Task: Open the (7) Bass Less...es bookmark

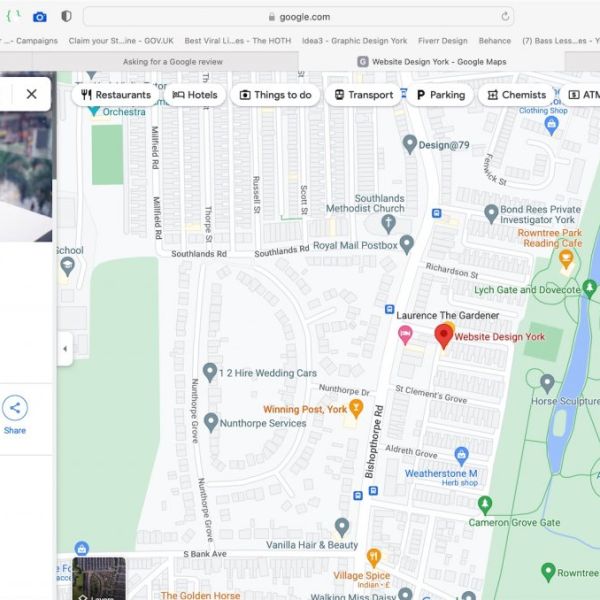Action: point(561,41)
